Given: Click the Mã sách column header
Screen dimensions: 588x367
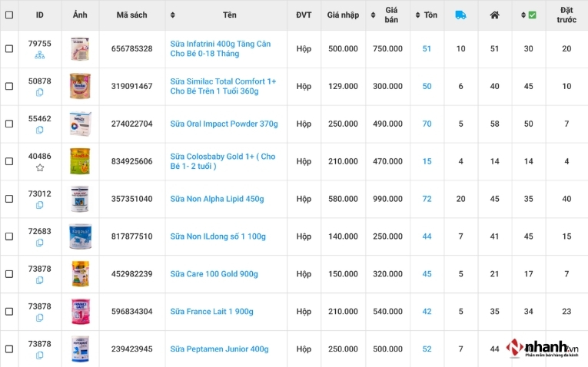Looking at the screenshot, I should point(131,15).
